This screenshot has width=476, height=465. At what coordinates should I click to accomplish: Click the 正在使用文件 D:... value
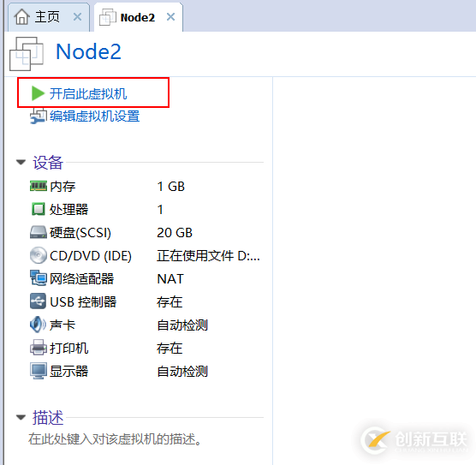[208, 256]
